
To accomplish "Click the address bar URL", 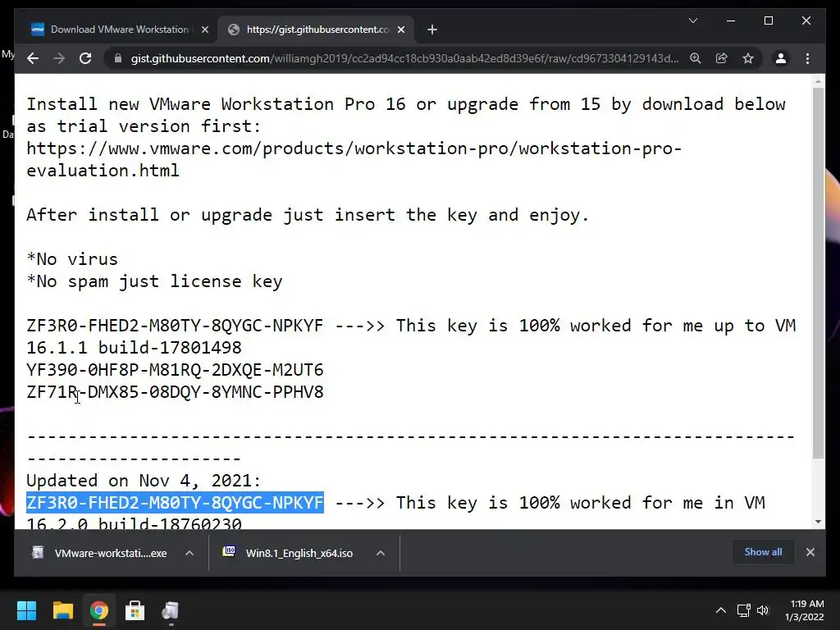I will [404, 58].
